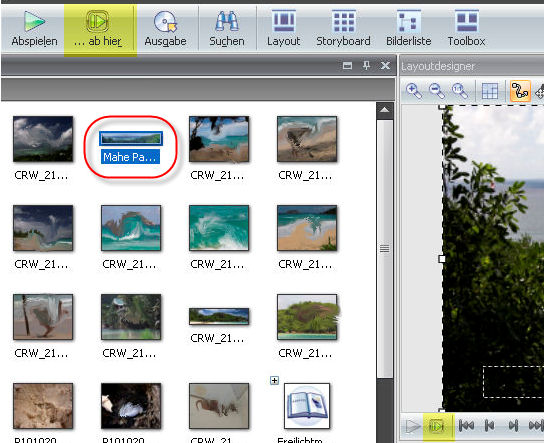Click play in Layoutdesigner playback bar
This screenshot has width=544, height=443.
[413, 426]
